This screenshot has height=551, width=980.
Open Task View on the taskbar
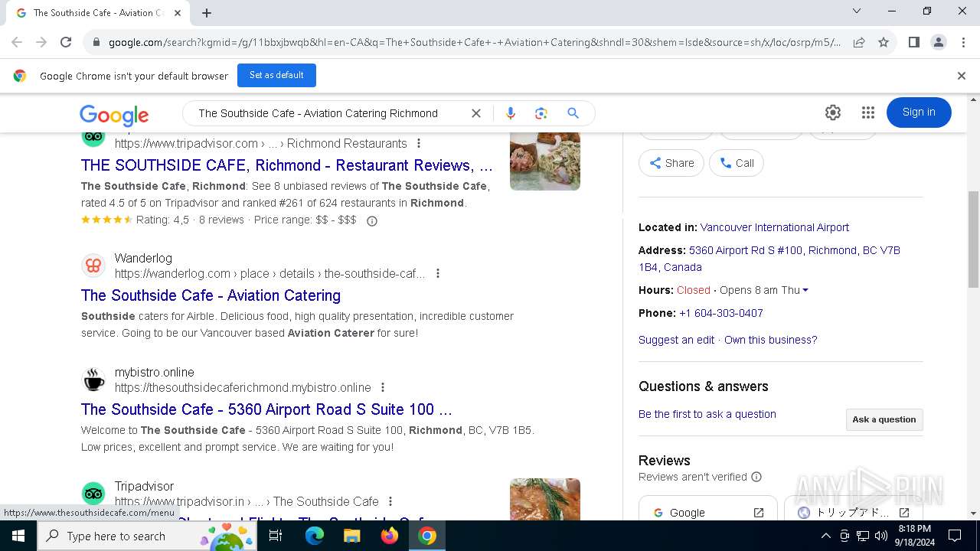coord(276,536)
